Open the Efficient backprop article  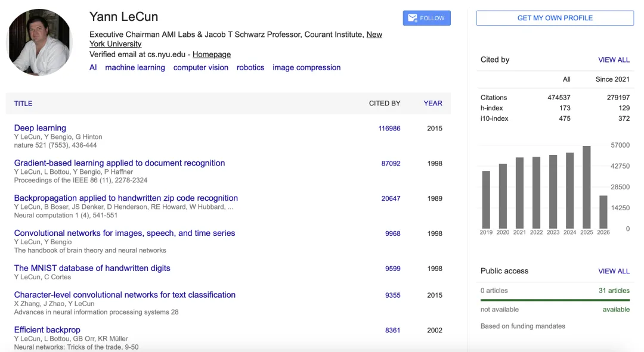47,330
